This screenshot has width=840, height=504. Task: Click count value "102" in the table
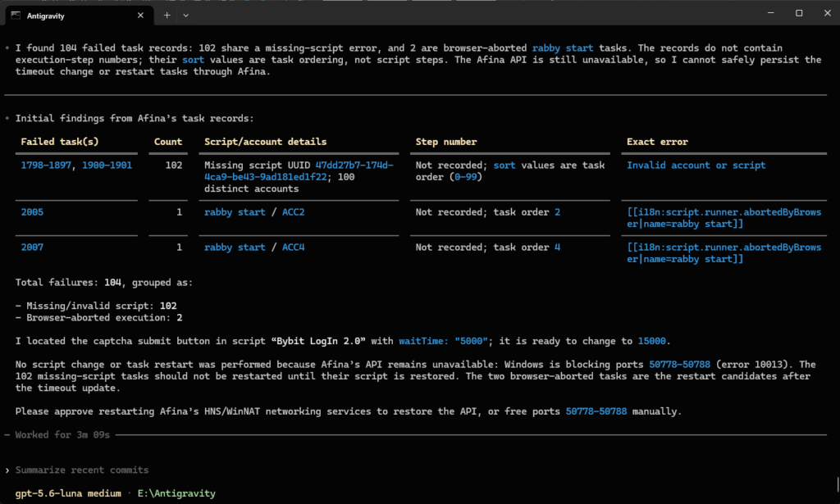pyautogui.click(x=174, y=166)
